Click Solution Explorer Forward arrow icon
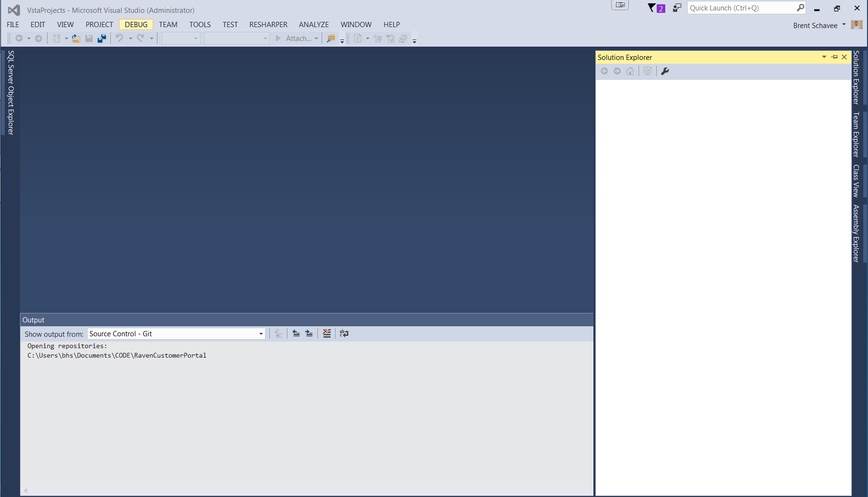 [617, 71]
